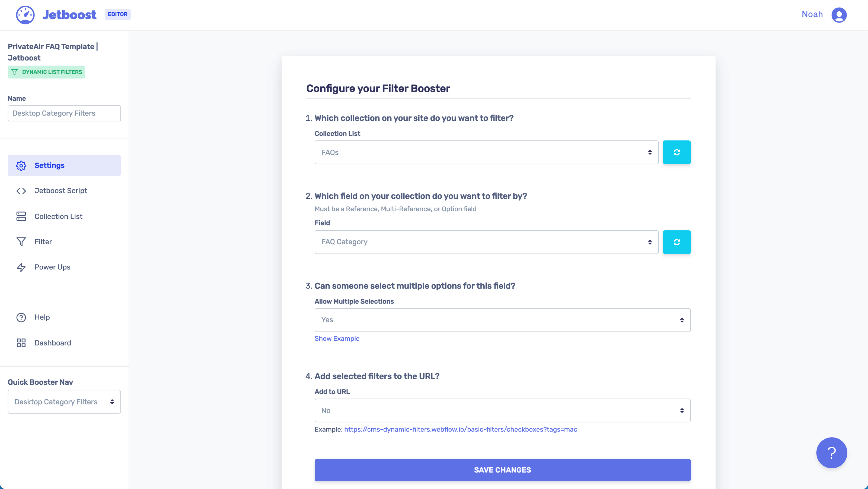Open the FAQ Category field dropdown
The image size is (868, 489).
coord(486,242)
